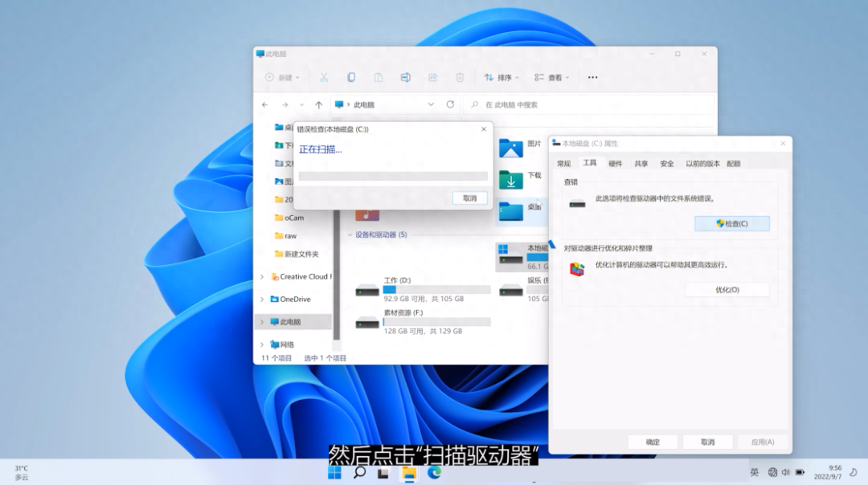
Task: Click the Windows Start button on taskbar
Action: click(334, 473)
